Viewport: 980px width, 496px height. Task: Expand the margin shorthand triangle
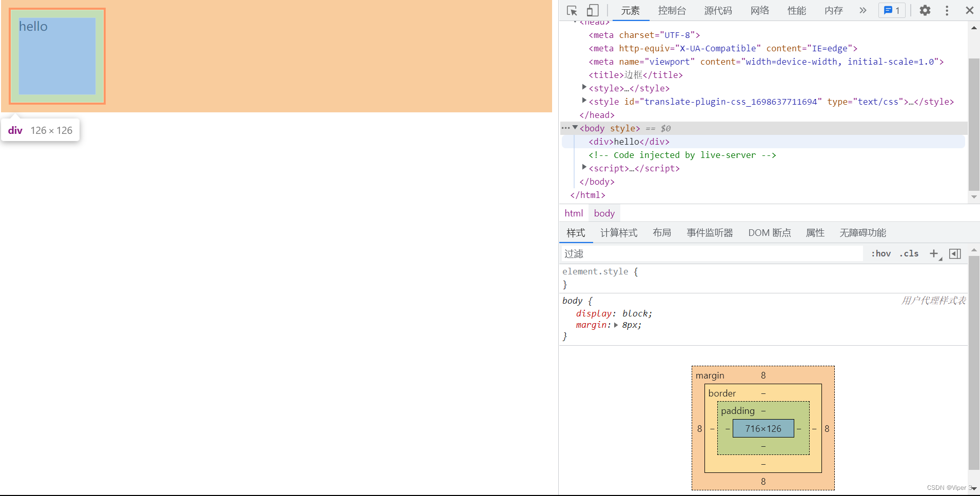(616, 325)
